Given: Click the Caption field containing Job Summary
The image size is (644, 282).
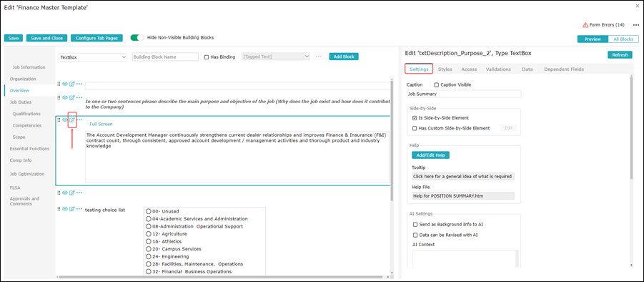Looking at the screenshot, I should pyautogui.click(x=464, y=94).
